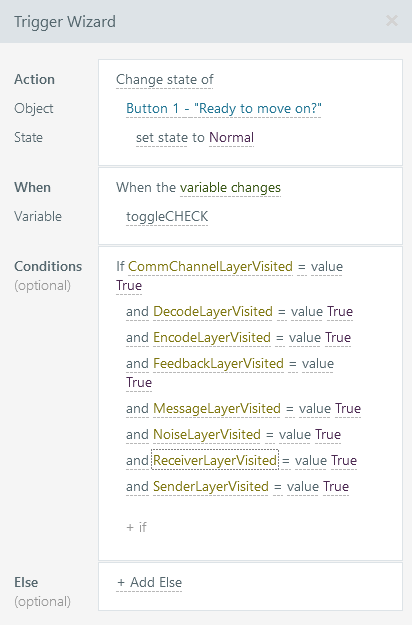This screenshot has height=625, width=412.
Task: Change the action 'Change state of'
Action: pyautogui.click(x=165, y=80)
